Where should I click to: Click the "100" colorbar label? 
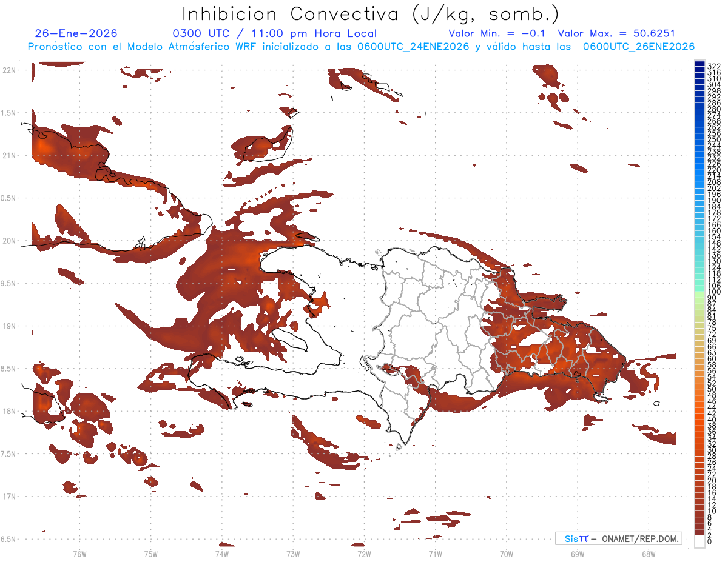pyautogui.click(x=713, y=292)
